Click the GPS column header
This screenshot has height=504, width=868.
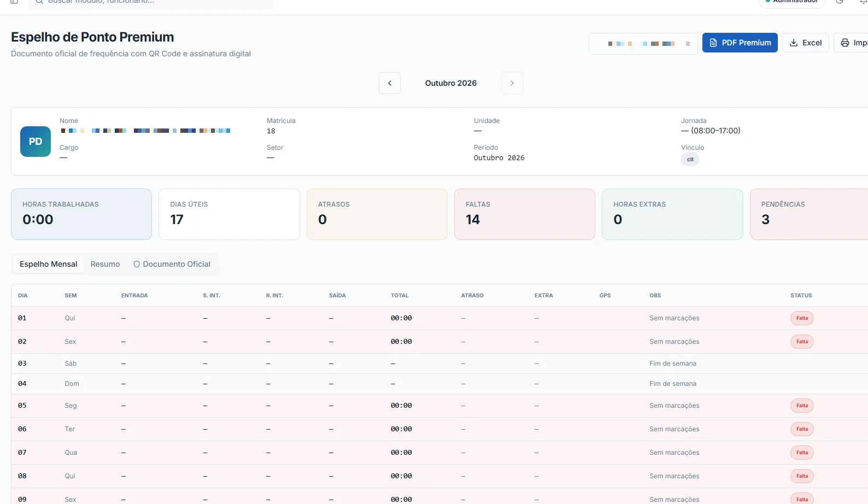[x=605, y=295]
